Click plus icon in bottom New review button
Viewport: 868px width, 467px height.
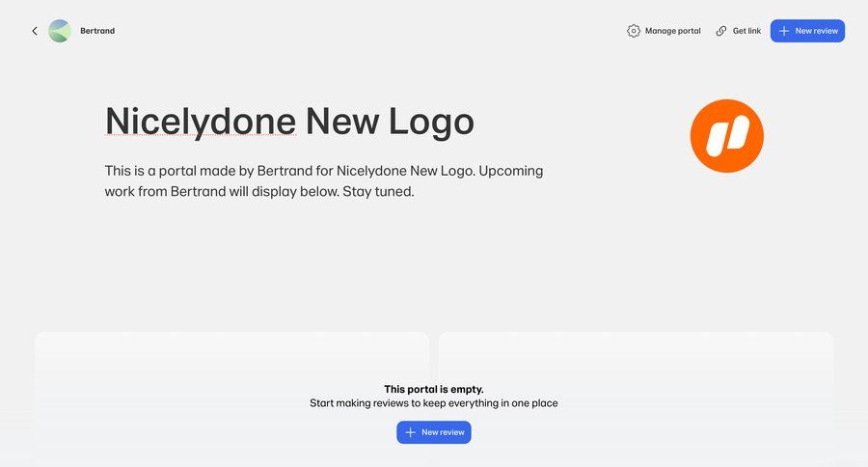pos(410,432)
